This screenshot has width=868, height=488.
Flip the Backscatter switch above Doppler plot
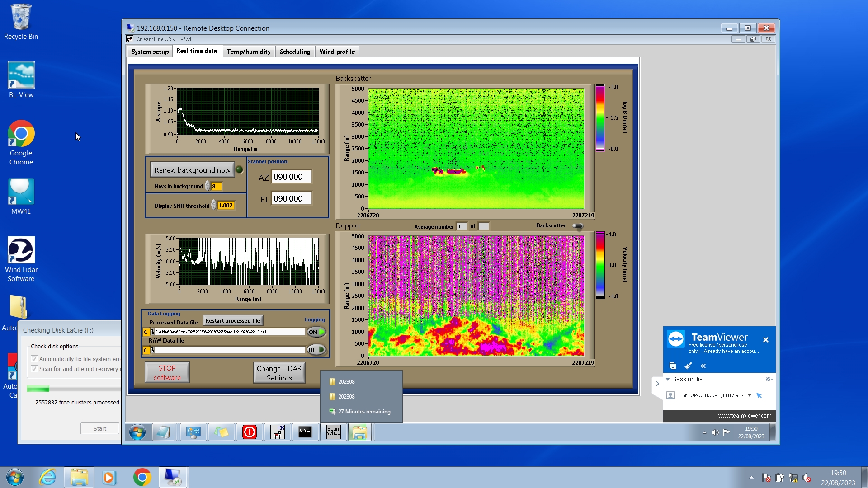pos(578,226)
